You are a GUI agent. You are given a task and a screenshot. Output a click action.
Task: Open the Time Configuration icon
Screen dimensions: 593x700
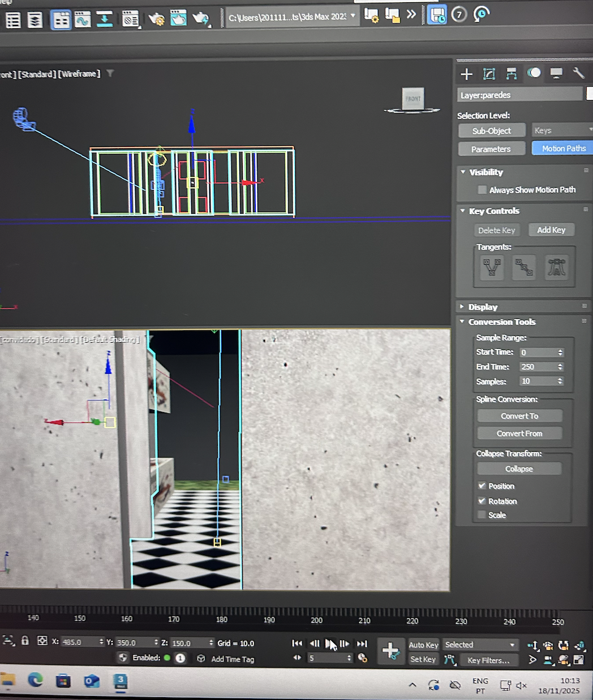point(363,658)
